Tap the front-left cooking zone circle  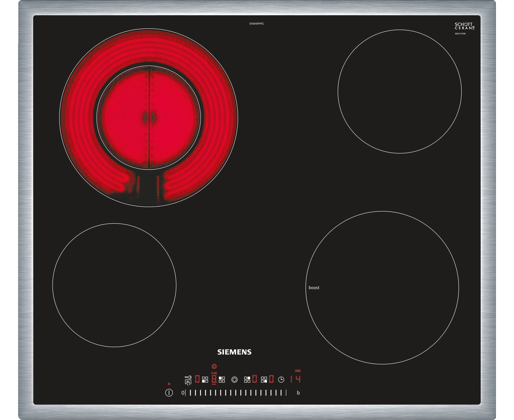[114, 285]
